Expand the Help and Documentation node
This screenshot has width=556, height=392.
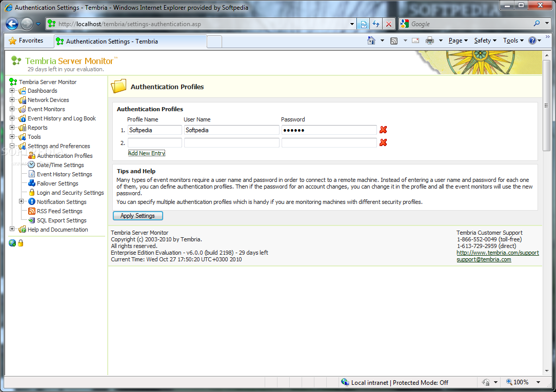tap(12, 229)
